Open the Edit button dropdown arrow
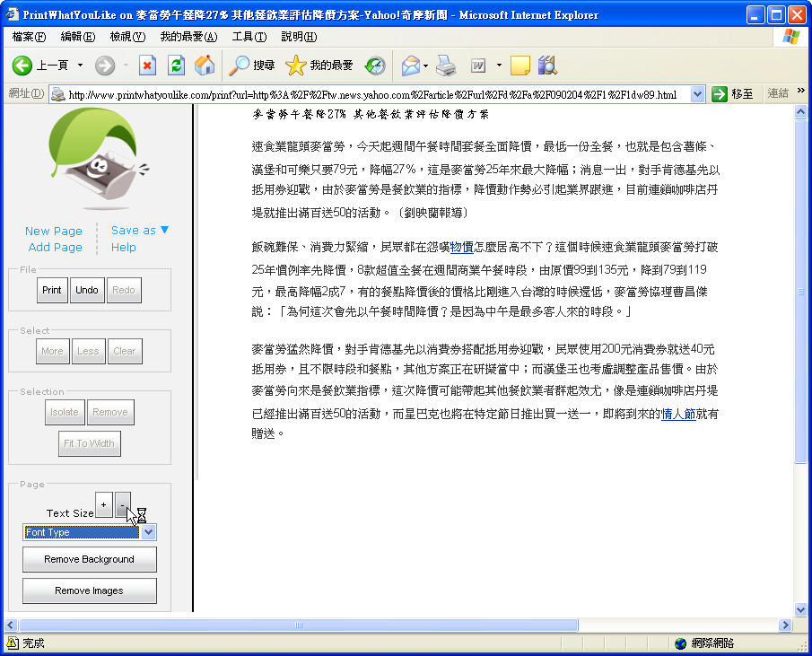 pyautogui.click(x=499, y=66)
